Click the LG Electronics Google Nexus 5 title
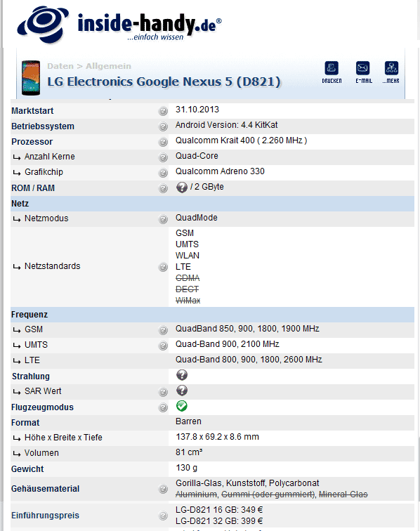This screenshot has width=420, height=531. (x=164, y=81)
